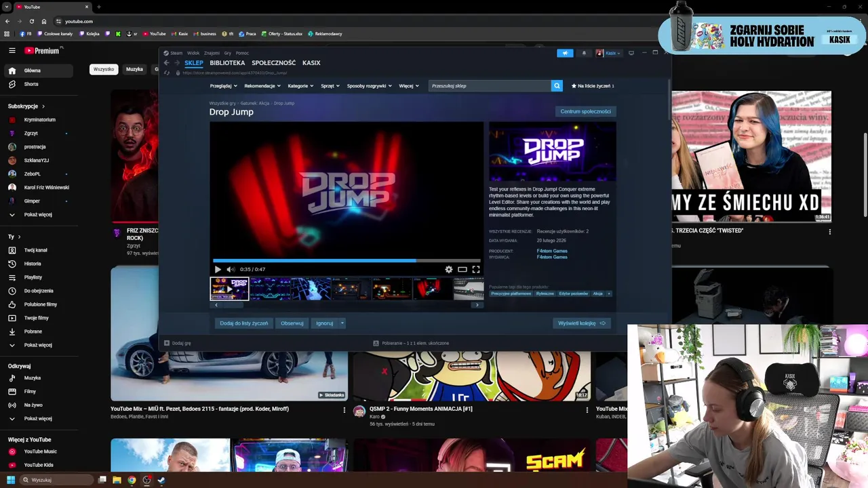Reload the Steam store page
The height and width of the screenshot is (488, 868).
pos(167,73)
